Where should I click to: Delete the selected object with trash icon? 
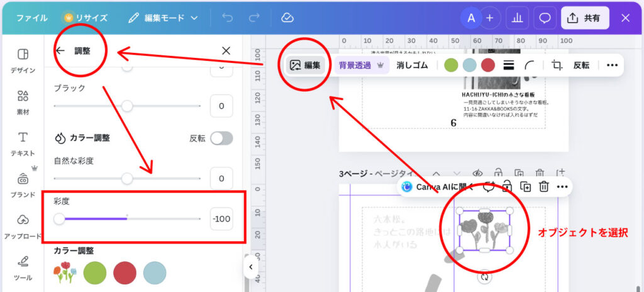[x=544, y=186]
